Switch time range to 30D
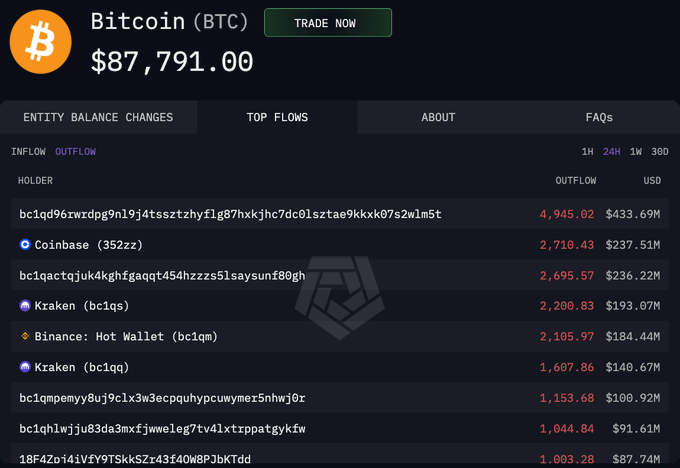680x468 pixels. tap(659, 152)
